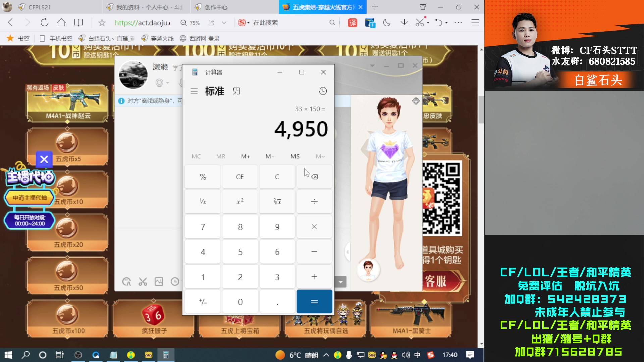Open Sogou search engine selector dropdown
The image size is (644, 362).
tap(244, 23)
